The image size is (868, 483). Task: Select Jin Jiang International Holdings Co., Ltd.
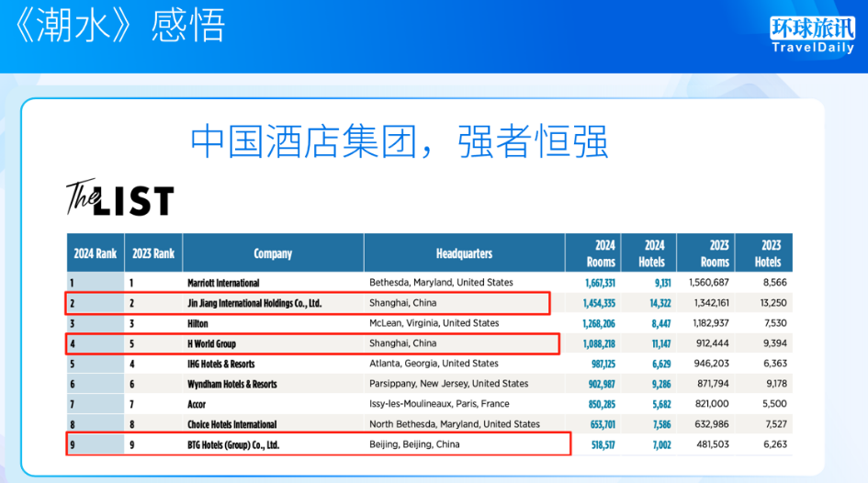[254, 303]
